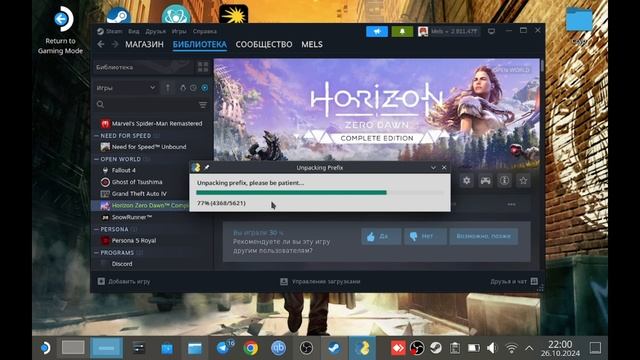Viewport: 640px width, 360px height.
Task: Toggle the ready-to-play filter icon
Action: click(x=205, y=88)
